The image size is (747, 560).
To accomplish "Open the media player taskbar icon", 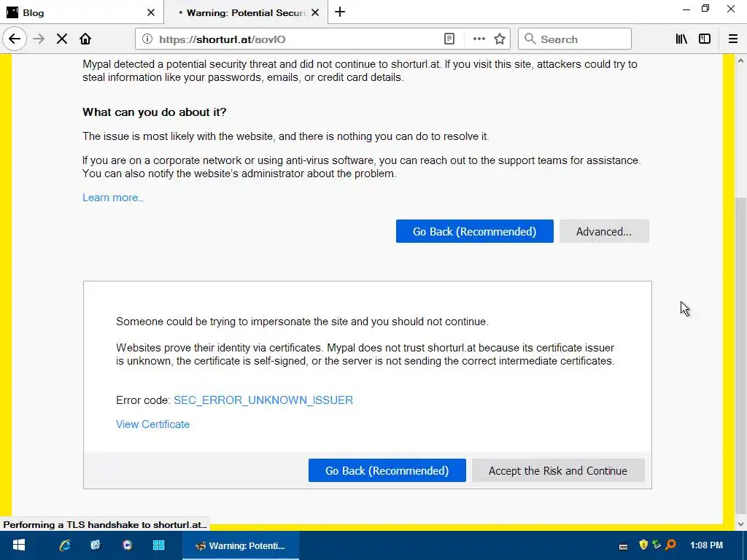I will pyautogui.click(x=127, y=545).
